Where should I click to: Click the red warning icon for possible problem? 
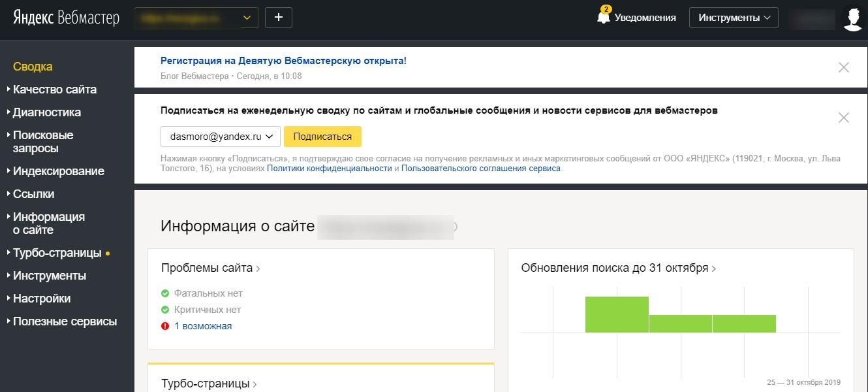[165, 326]
